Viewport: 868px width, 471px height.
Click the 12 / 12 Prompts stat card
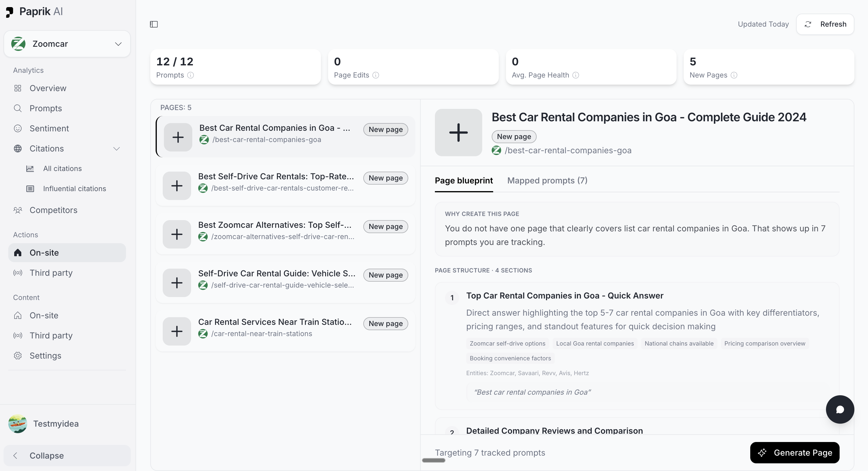coord(235,67)
